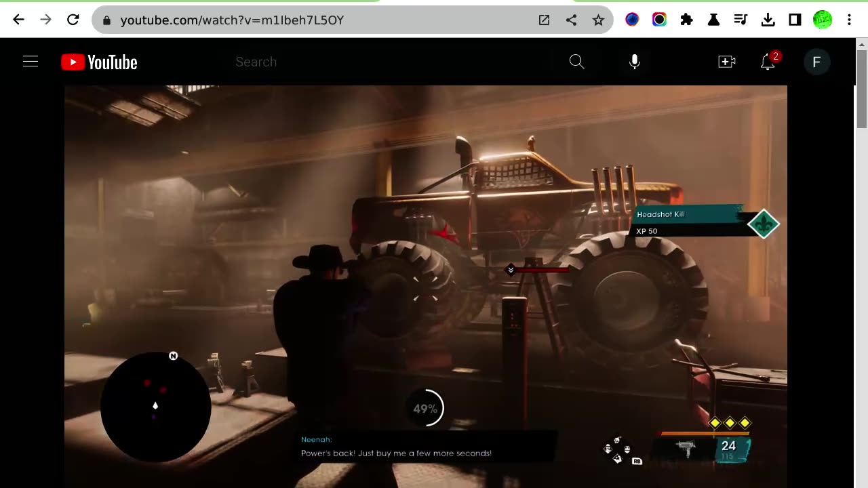Image resolution: width=868 pixels, height=488 pixels.
Task: Focus the address bar URL
Action: (x=232, y=20)
